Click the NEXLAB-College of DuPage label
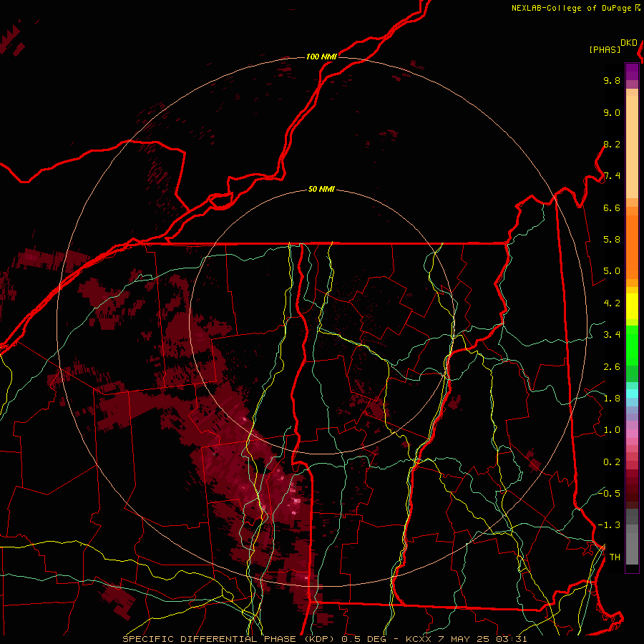The height and width of the screenshot is (644, 644). tap(571, 8)
